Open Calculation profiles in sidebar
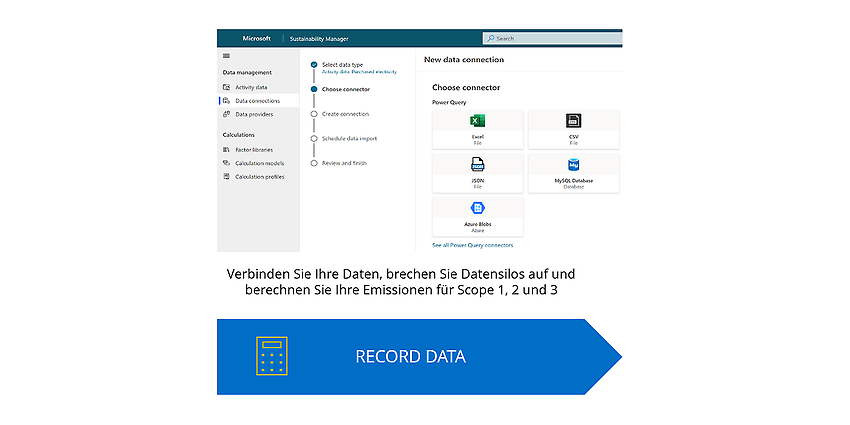This screenshot has height=425, width=850. coord(260,176)
